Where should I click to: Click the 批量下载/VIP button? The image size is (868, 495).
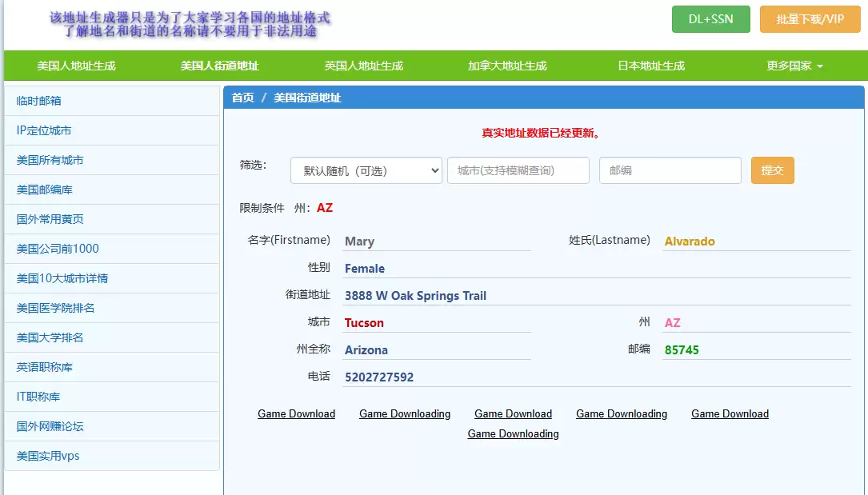click(x=810, y=19)
